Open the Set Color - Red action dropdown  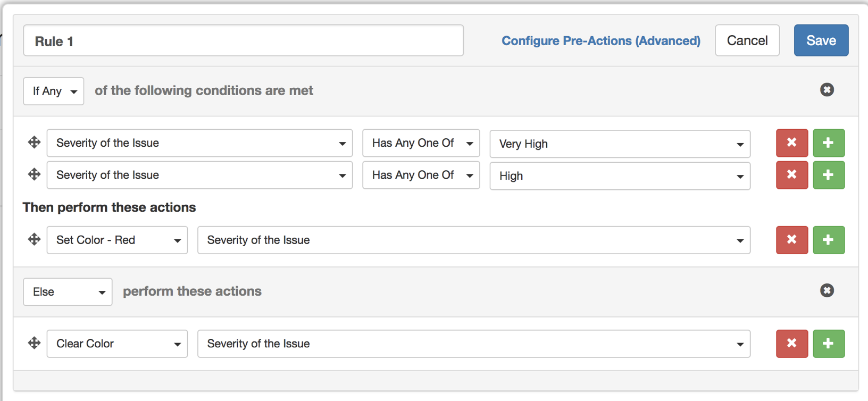point(117,240)
